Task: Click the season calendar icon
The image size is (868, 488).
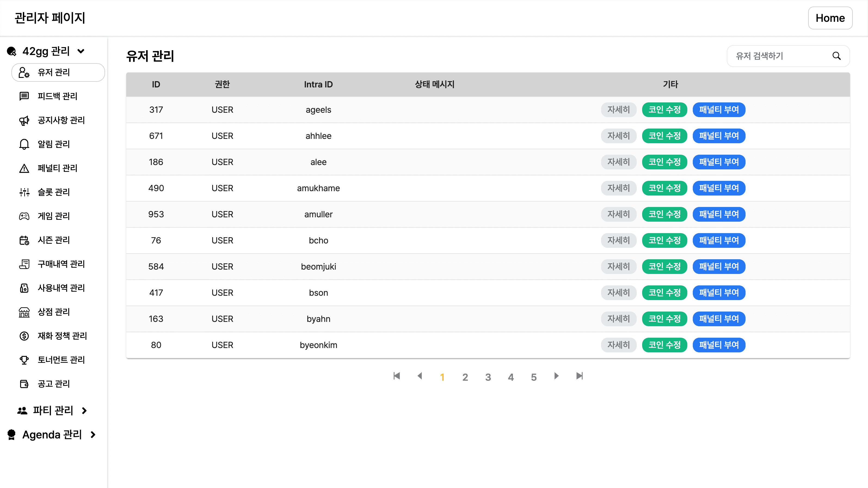Action: tap(24, 240)
